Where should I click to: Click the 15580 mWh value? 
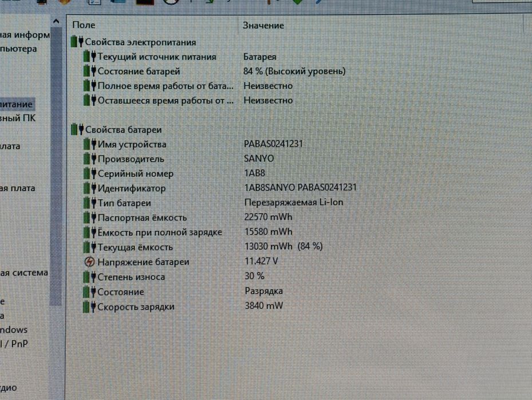pyautogui.click(x=269, y=232)
